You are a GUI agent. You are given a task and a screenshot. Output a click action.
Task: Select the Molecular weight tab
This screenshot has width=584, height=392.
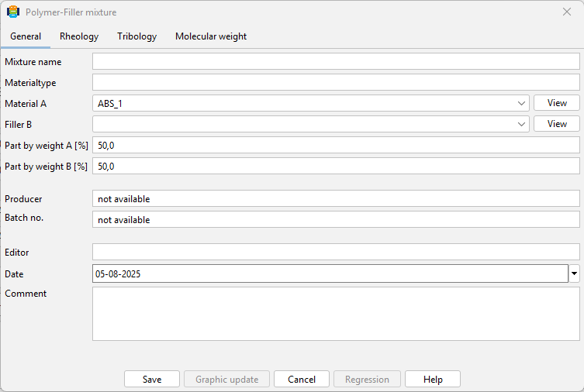coord(211,36)
